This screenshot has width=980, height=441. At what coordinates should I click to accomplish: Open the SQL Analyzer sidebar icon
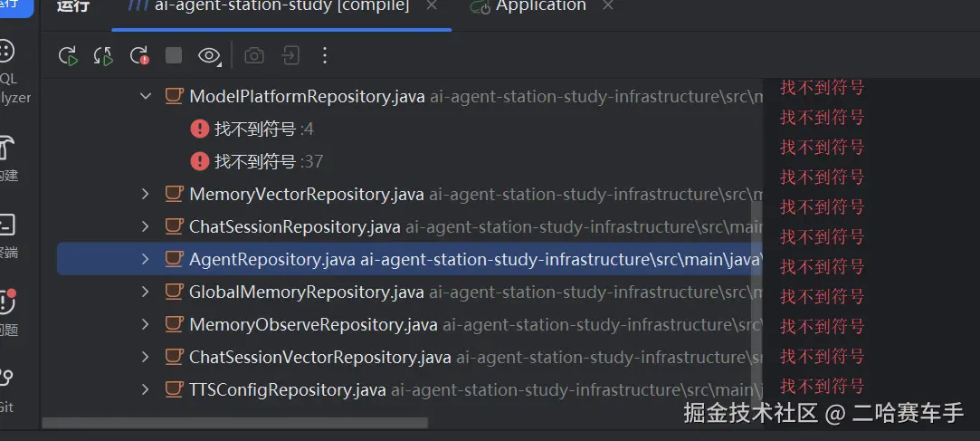[6, 52]
